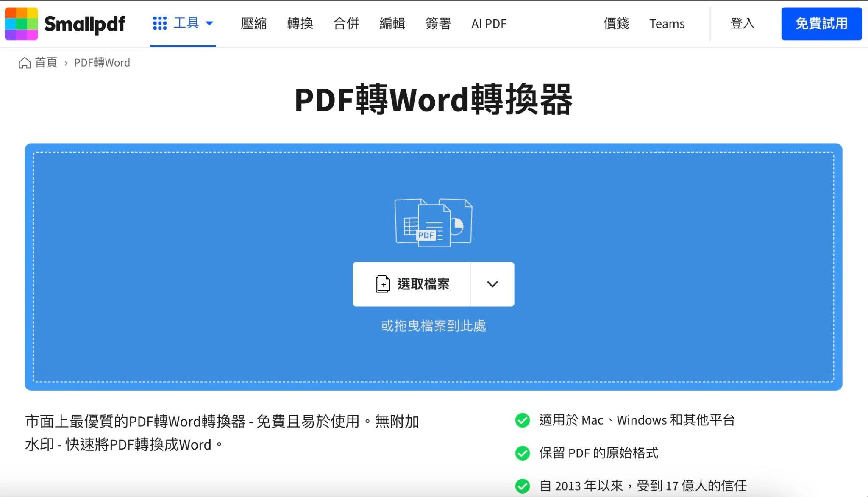Go to the 價錢 pricing page
Image resolution: width=868 pixels, height=497 pixels.
point(616,24)
